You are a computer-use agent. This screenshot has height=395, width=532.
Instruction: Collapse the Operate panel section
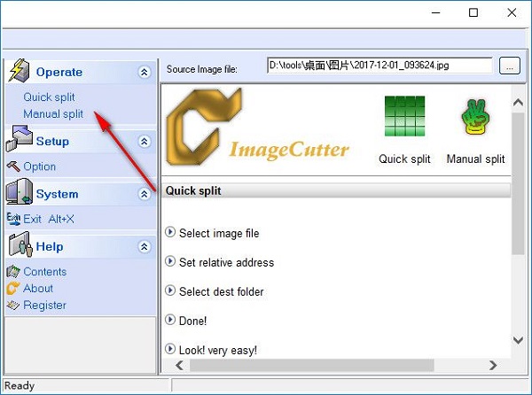(144, 73)
